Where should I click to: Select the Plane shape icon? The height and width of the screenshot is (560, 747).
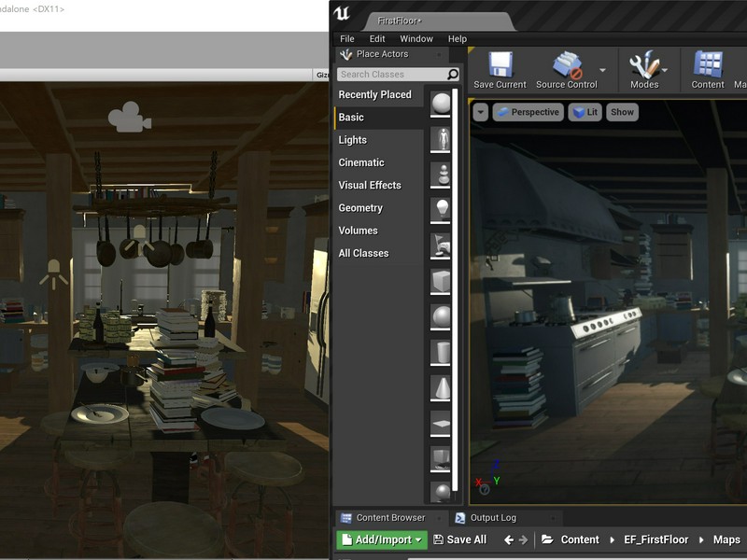(441, 424)
